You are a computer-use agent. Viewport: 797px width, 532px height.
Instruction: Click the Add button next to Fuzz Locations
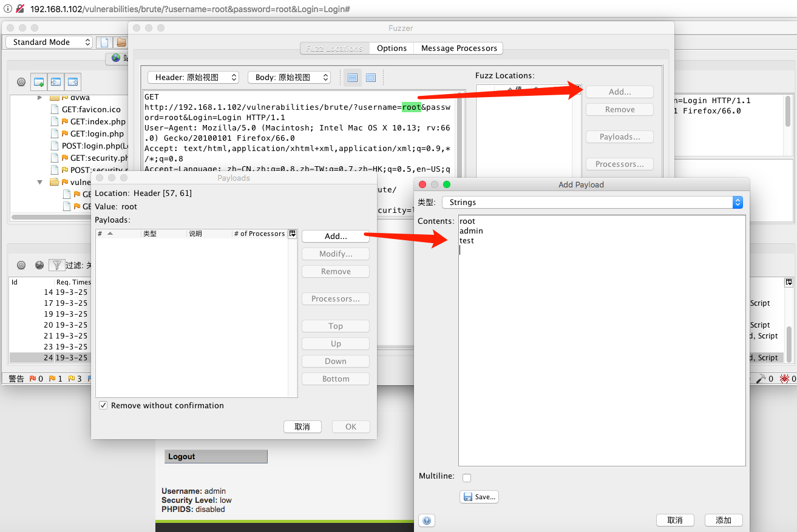coord(619,92)
